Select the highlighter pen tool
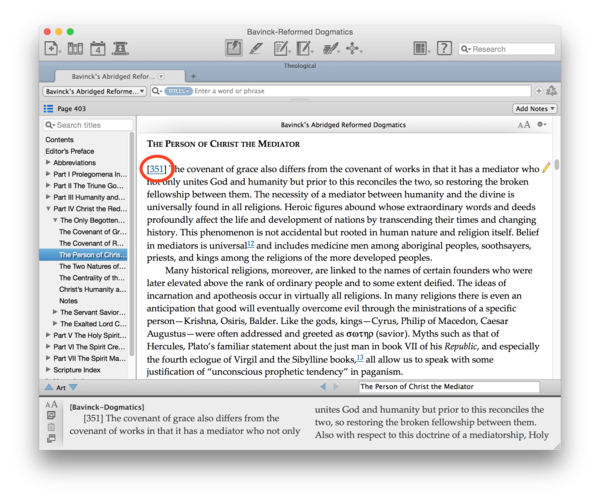600x503 pixels. 256,49
